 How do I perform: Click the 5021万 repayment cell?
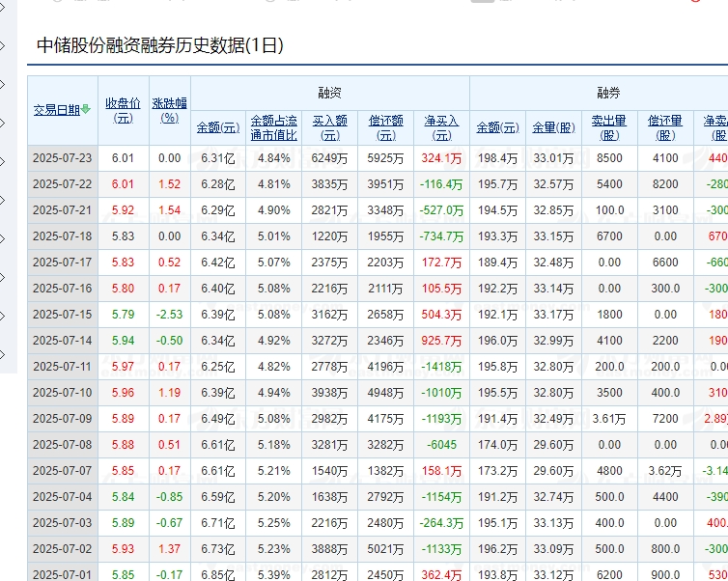[385, 548]
